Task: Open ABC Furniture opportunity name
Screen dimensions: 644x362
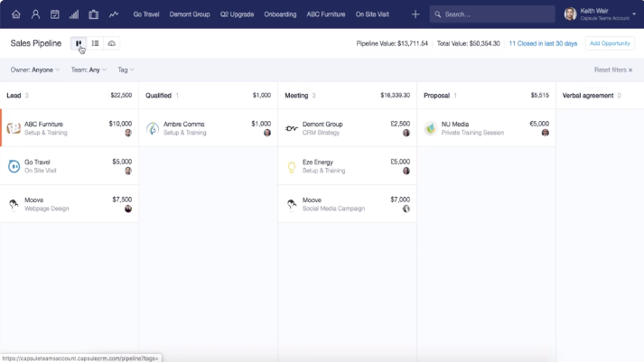Action: point(43,124)
